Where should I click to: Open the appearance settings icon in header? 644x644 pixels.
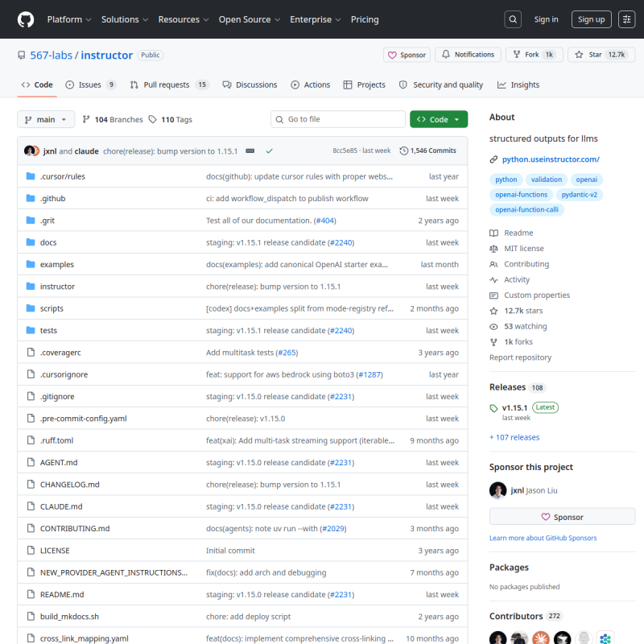coord(626,19)
